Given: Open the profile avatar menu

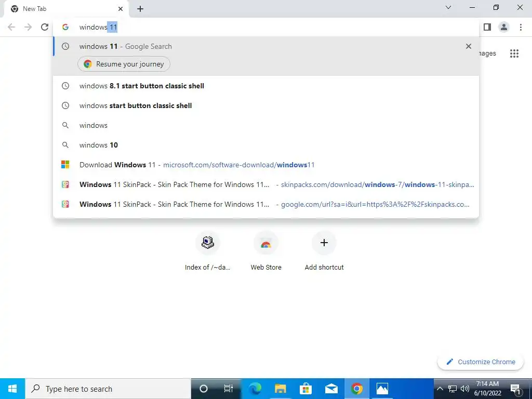Looking at the screenshot, I should 504,27.
